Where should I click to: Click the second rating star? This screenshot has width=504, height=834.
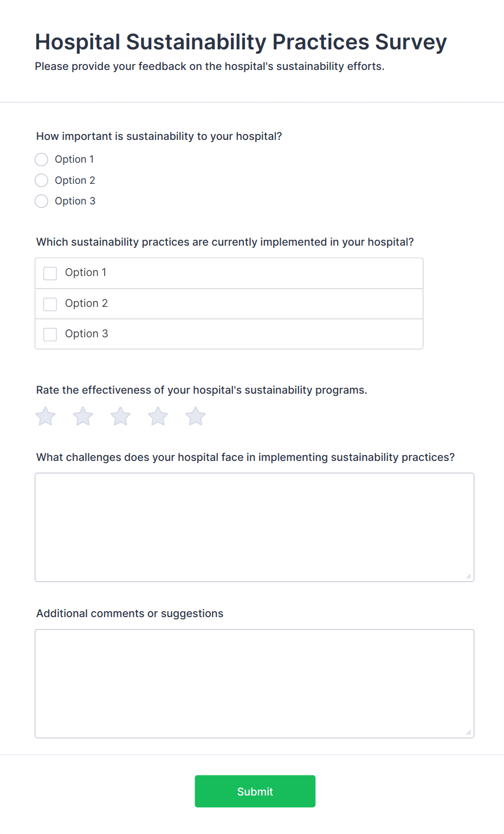[x=83, y=416]
